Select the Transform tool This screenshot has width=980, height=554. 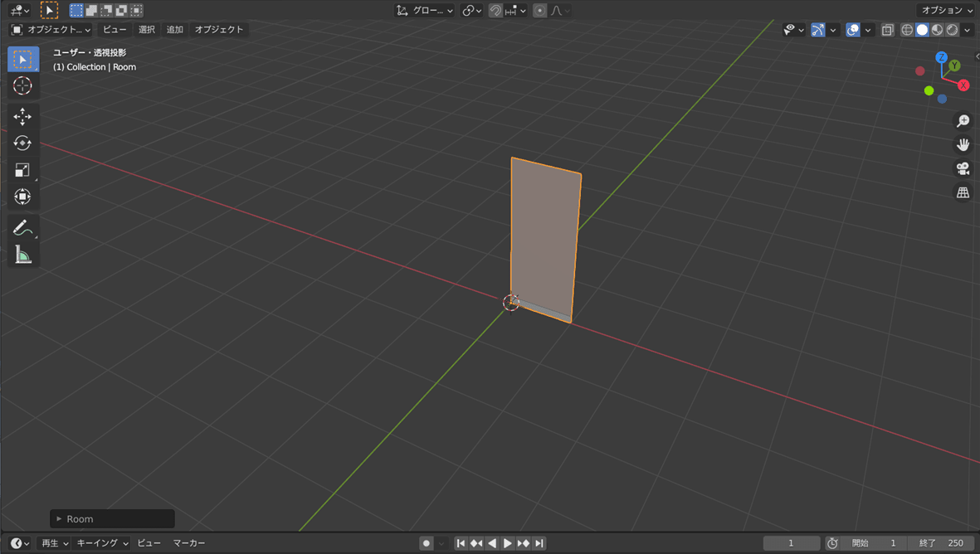(x=23, y=197)
